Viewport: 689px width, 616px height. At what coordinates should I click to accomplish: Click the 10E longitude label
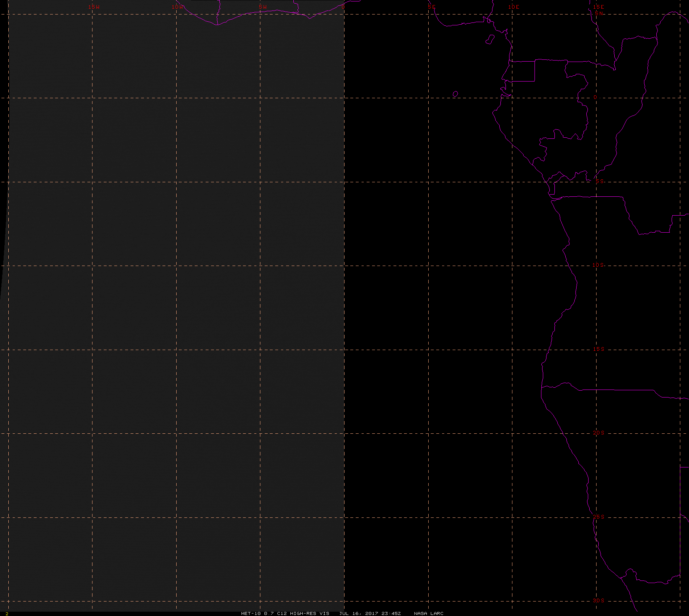(513, 7)
